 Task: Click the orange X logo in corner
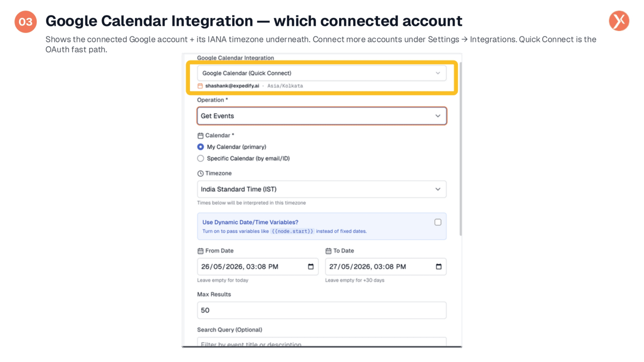point(619,21)
